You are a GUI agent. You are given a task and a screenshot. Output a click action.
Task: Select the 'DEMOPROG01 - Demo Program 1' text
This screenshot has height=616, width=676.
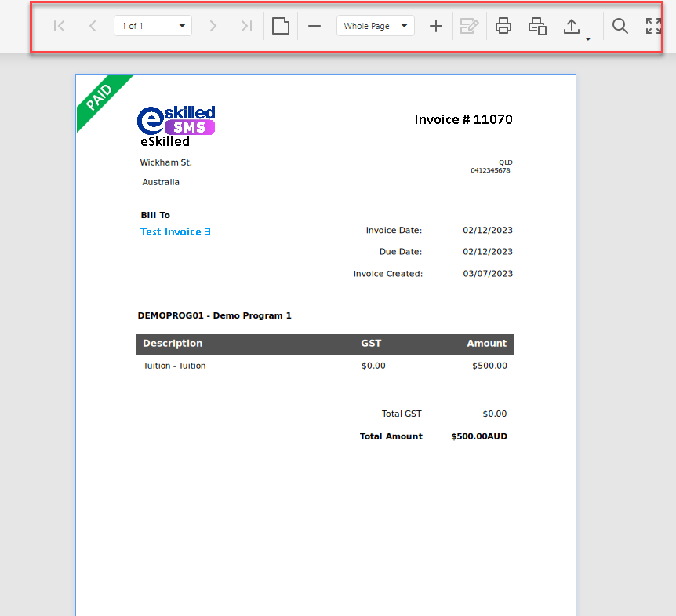(215, 315)
